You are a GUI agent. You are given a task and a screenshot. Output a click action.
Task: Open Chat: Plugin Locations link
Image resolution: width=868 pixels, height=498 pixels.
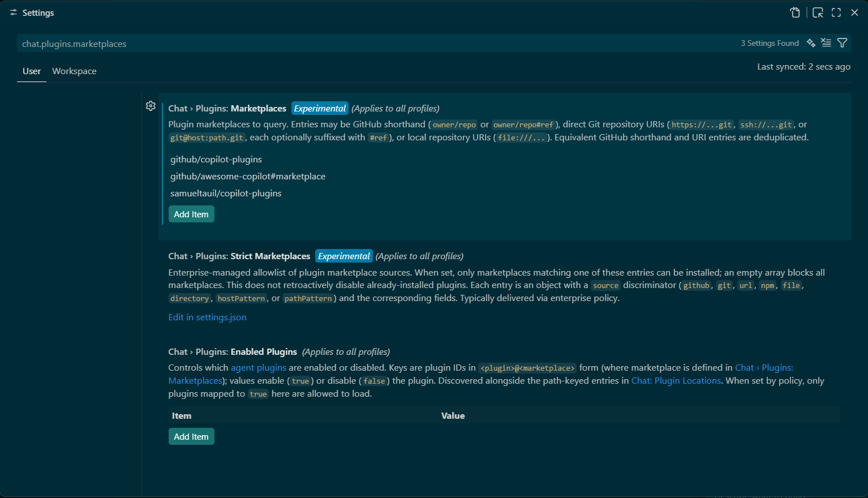click(676, 381)
